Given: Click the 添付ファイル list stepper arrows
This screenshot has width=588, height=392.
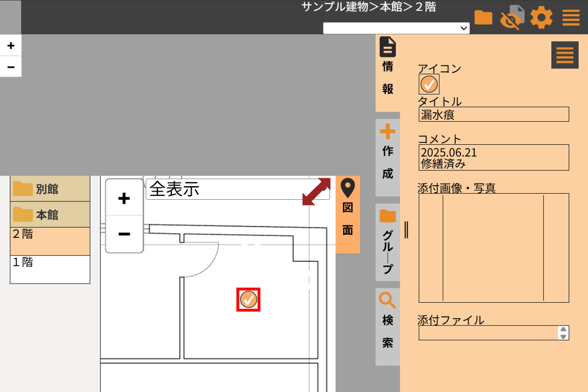Looking at the screenshot, I should tap(563, 333).
